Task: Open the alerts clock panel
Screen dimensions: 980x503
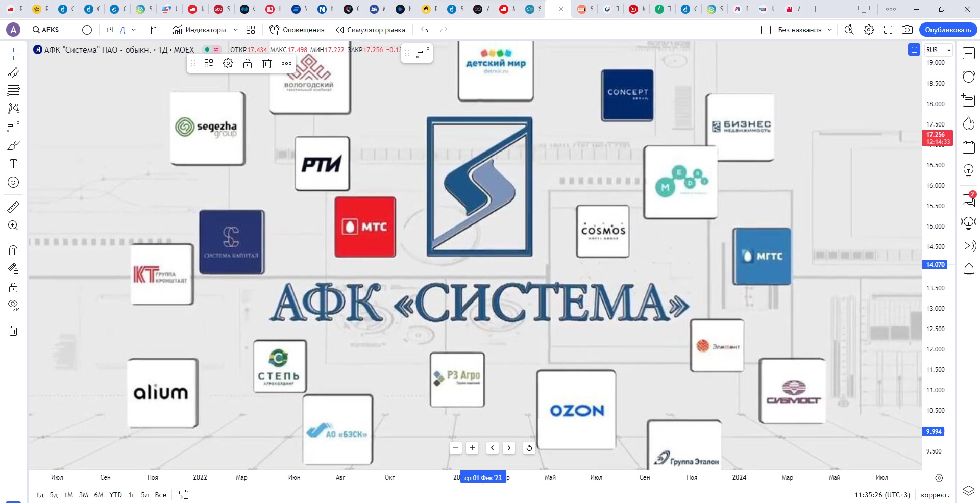Action: coord(969,77)
